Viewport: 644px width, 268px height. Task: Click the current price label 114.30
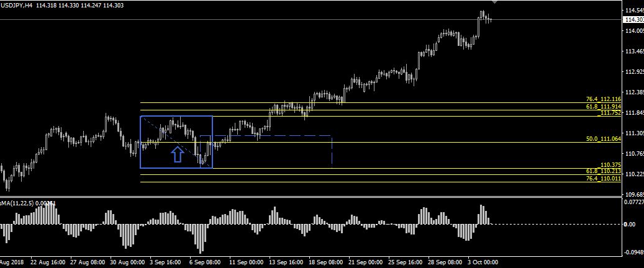(x=633, y=19)
